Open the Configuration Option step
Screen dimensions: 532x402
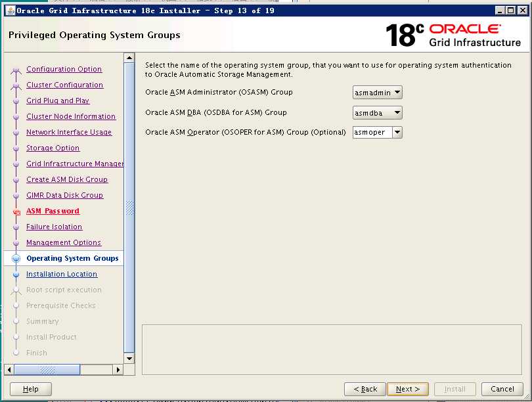[64, 69]
